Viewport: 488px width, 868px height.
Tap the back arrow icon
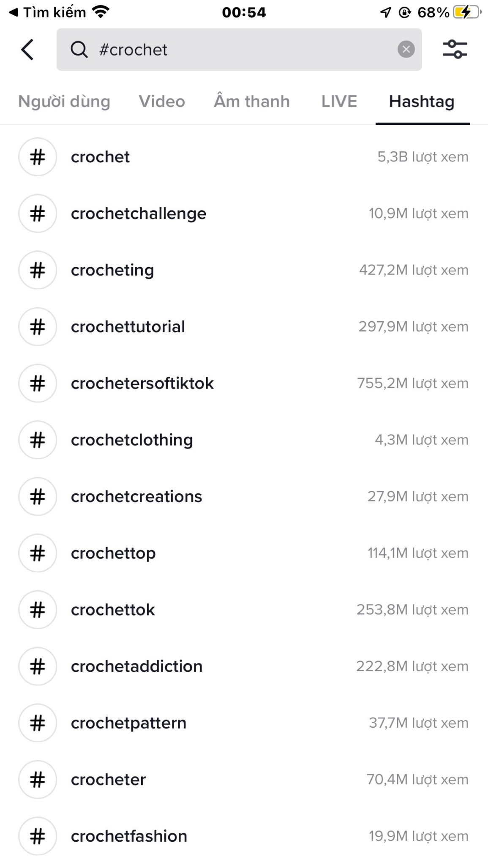27,49
